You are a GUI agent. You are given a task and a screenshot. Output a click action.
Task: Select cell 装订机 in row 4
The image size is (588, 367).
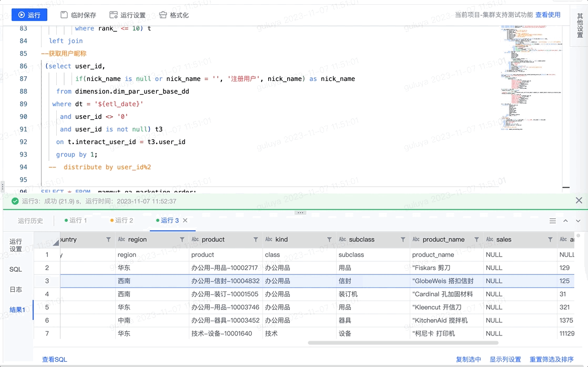click(373, 294)
